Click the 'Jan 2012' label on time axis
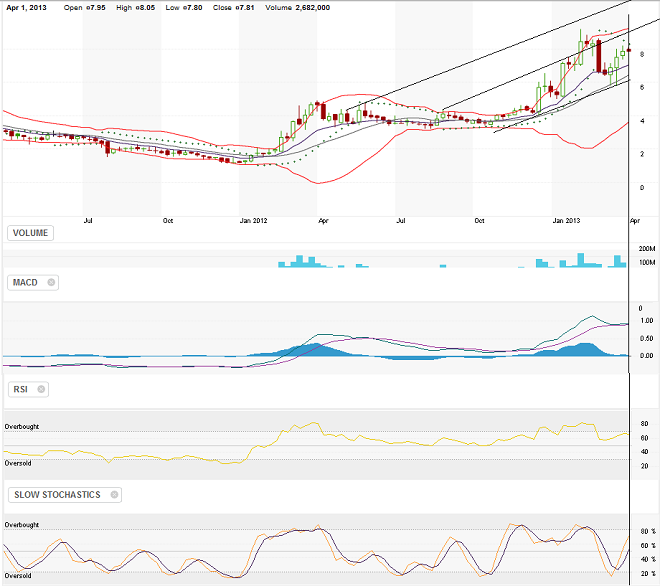 coord(253,219)
